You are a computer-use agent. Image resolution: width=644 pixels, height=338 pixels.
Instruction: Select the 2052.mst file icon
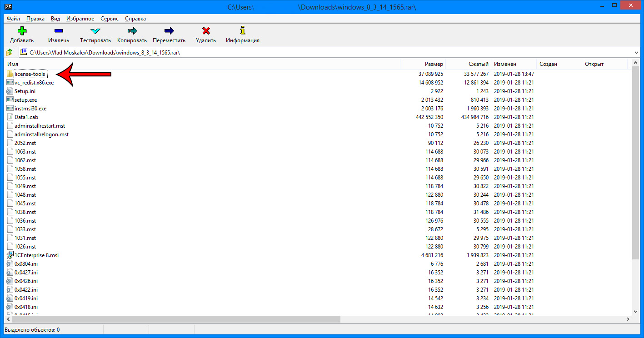[x=10, y=143]
